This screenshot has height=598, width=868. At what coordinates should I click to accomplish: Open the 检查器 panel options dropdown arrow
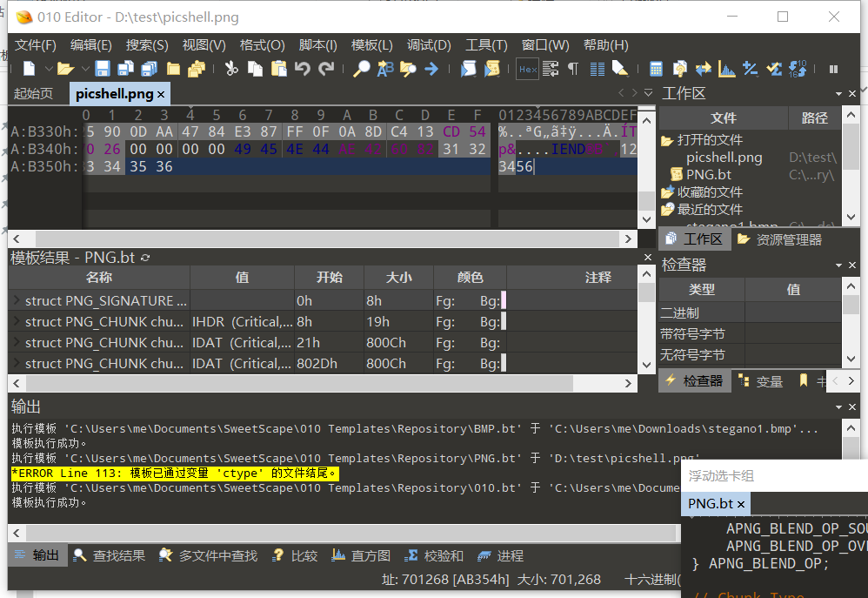tap(838, 265)
